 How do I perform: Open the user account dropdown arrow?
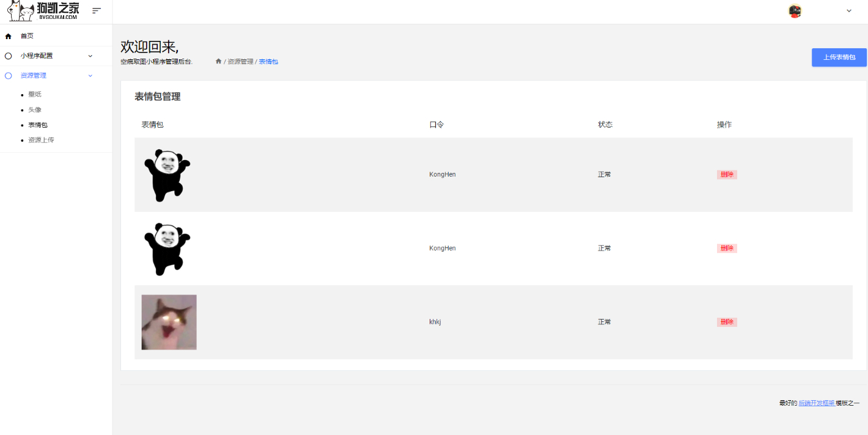coord(848,11)
